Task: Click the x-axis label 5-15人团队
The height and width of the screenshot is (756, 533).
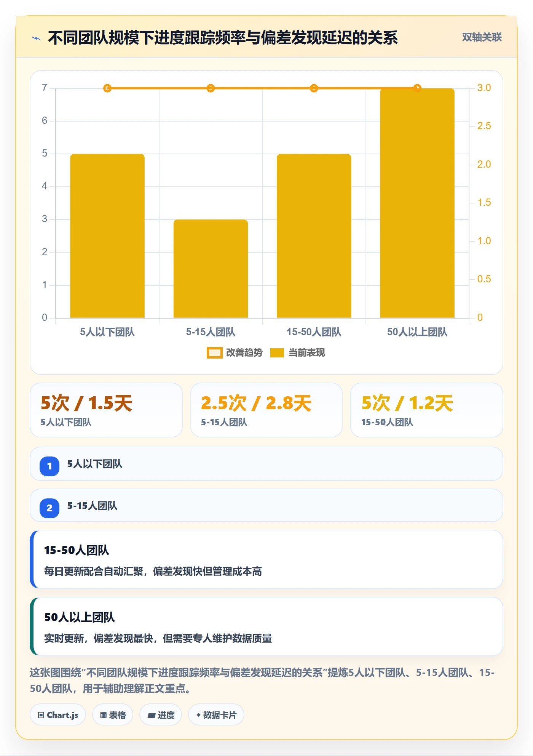Action: point(211,332)
